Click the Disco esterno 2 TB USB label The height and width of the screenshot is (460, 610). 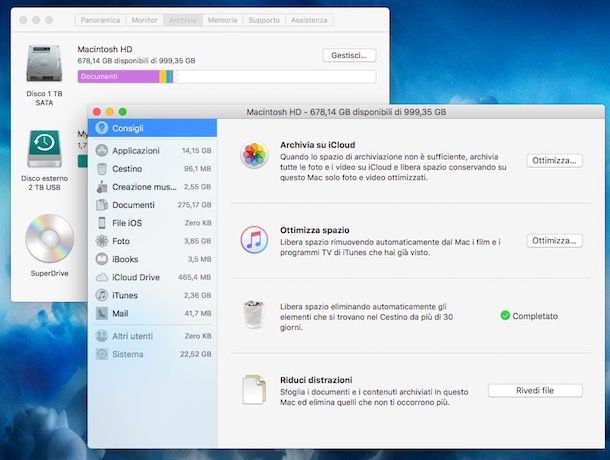pyautogui.click(x=44, y=183)
